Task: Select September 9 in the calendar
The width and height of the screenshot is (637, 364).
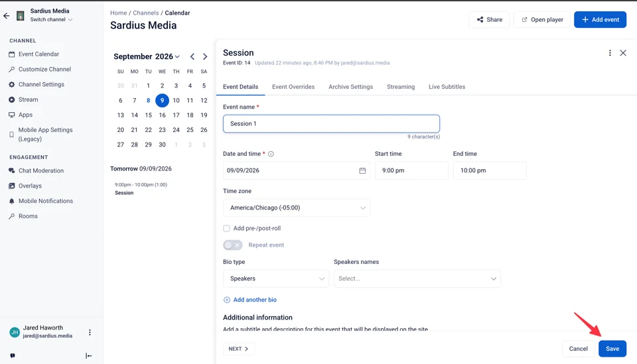Action: pyautogui.click(x=162, y=100)
